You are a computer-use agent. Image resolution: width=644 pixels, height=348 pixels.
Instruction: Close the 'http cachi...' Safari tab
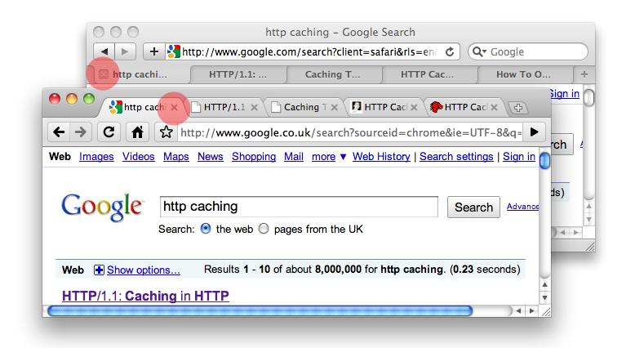coord(104,74)
